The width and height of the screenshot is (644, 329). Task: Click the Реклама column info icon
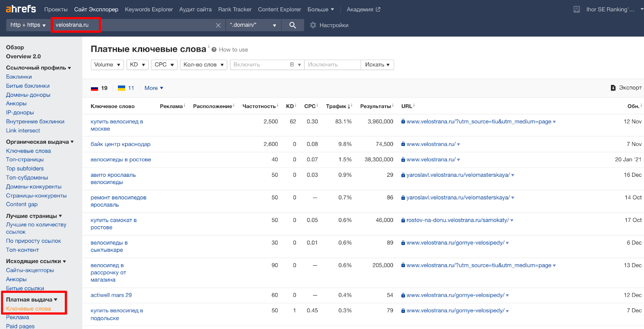[184, 106]
